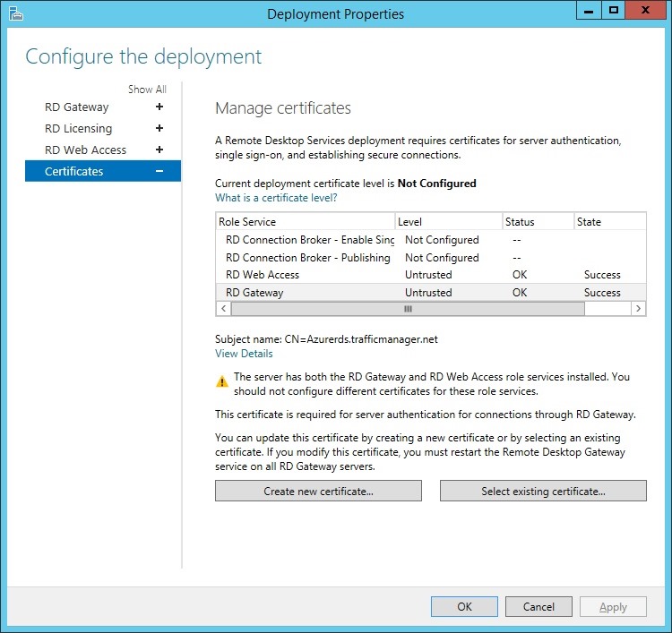672x633 pixels.
Task: Minimize the Deployment Properties window
Action: (x=589, y=10)
